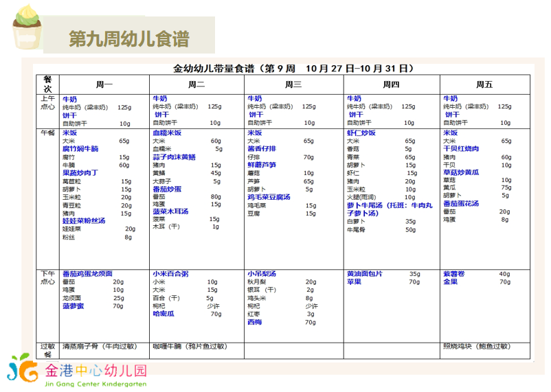Click the snack name 黄油面包片
The height and width of the screenshot is (392, 551).
pyautogui.click(x=365, y=274)
